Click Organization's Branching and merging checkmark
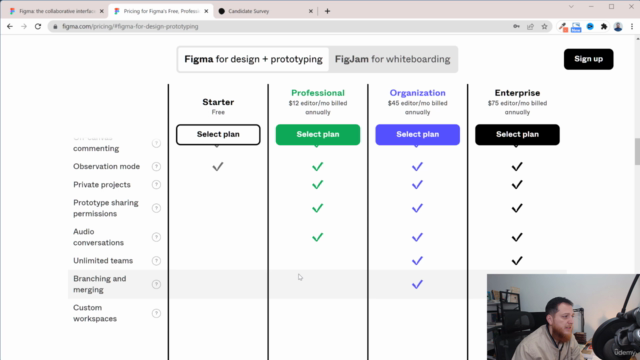Image resolution: width=640 pixels, height=360 pixels. [417, 284]
